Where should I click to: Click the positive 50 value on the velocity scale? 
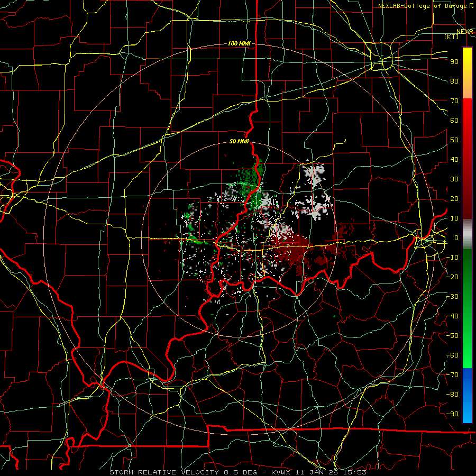click(x=454, y=140)
